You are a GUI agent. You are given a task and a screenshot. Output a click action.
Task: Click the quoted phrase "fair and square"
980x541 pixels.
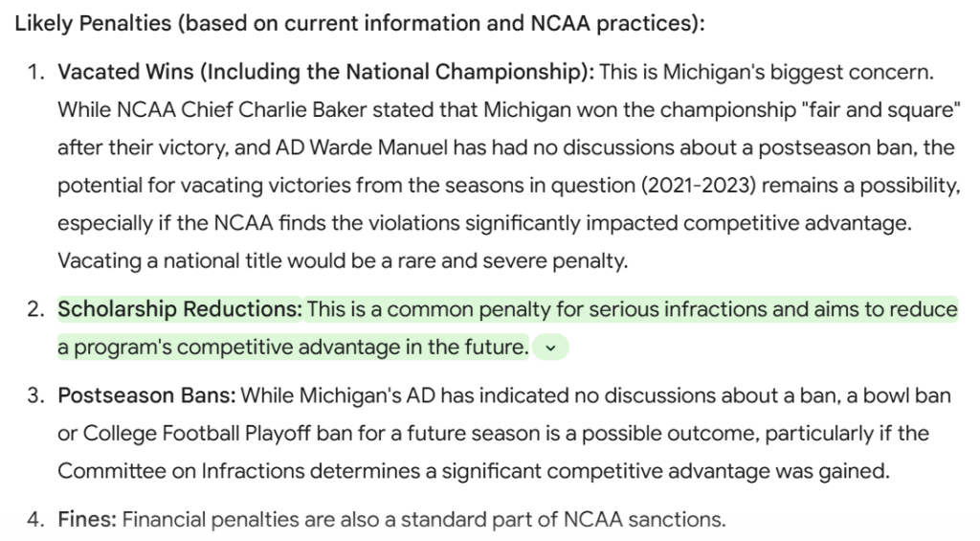(x=880, y=110)
